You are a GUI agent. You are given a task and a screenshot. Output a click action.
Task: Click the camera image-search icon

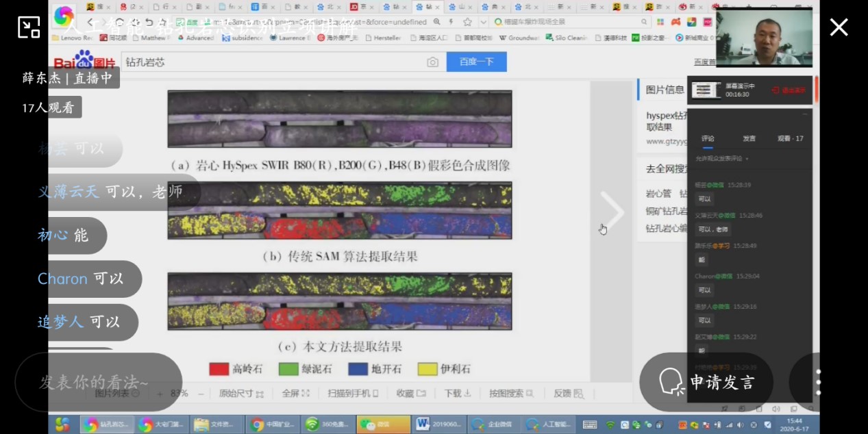(432, 62)
